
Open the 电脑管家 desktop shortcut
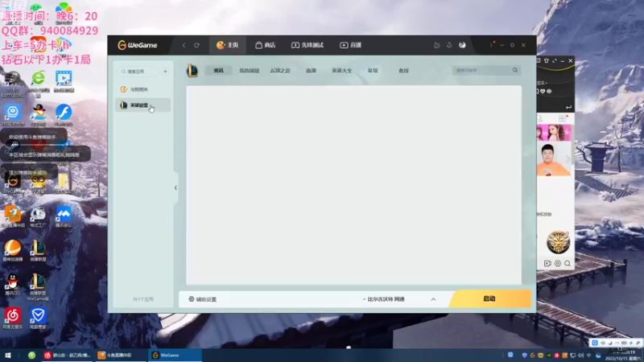pyautogui.click(x=38, y=319)
